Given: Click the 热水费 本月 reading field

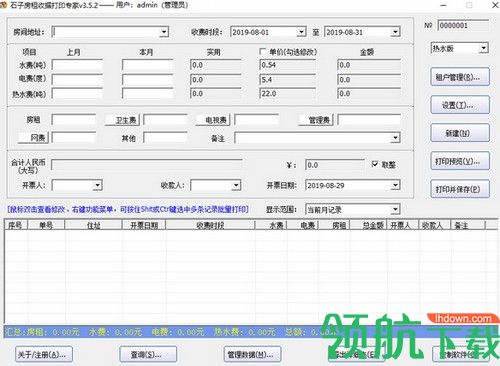Looking at the screenshot, I should pyautogui.click(x=148, y=93).
